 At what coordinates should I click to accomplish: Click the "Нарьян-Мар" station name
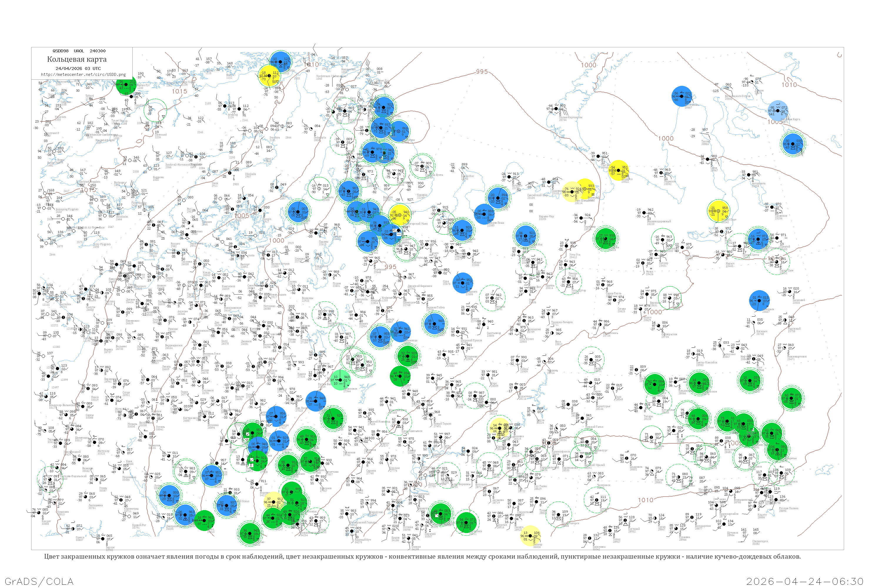pyautogui.click(x=546, y=216)
